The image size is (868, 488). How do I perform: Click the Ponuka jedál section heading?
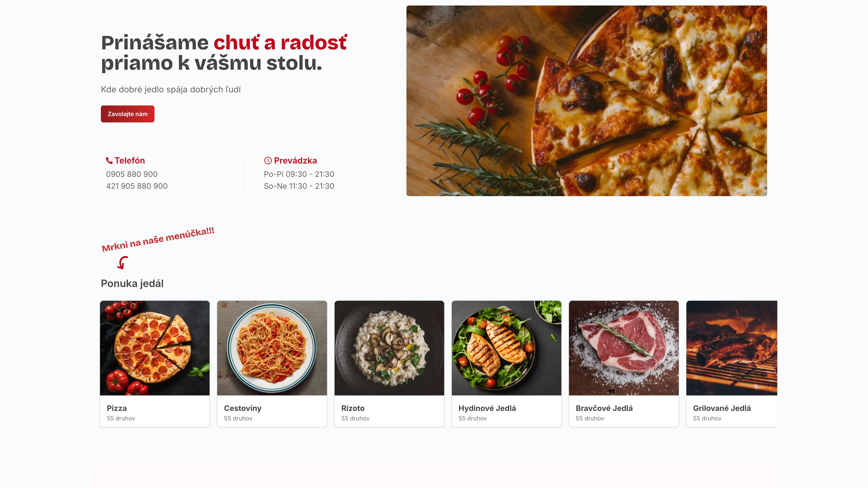click(132, 284)
